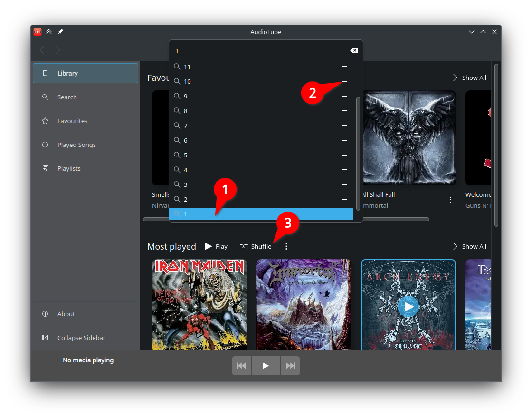Viewport: 532px width, 418px height.
Task: Remove suggestion 2 from search history
Action: click(x=345, y=199)
